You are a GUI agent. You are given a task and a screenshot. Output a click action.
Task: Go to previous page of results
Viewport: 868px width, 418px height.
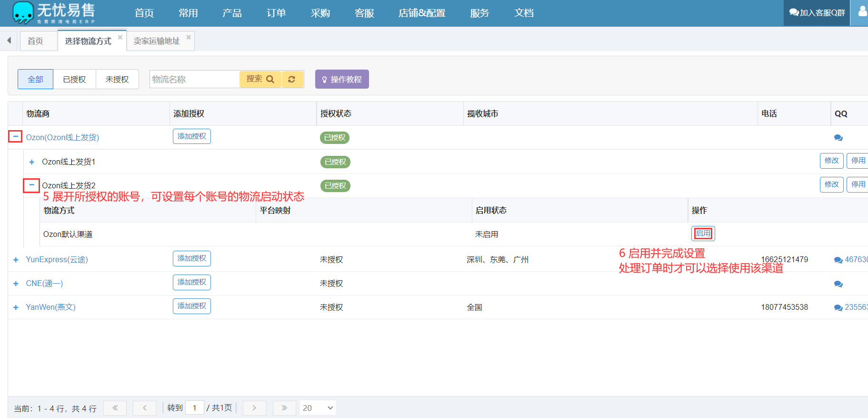(144, 408)
